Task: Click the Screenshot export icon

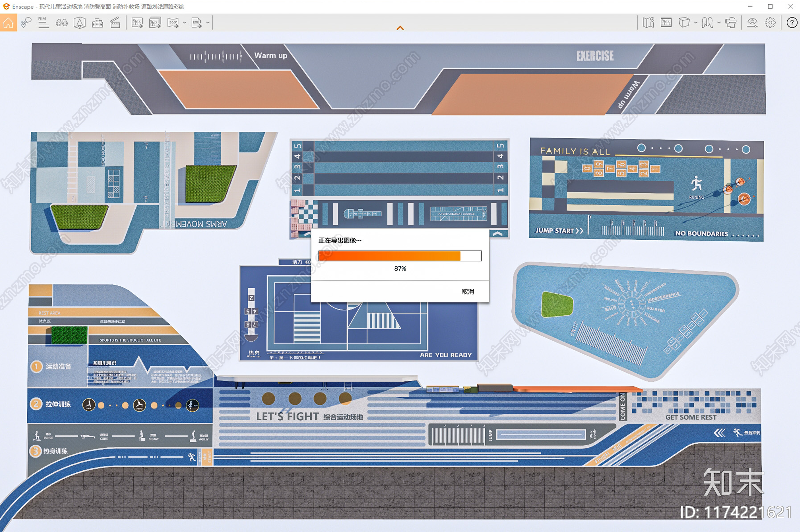Action: [x=137, y=23]
